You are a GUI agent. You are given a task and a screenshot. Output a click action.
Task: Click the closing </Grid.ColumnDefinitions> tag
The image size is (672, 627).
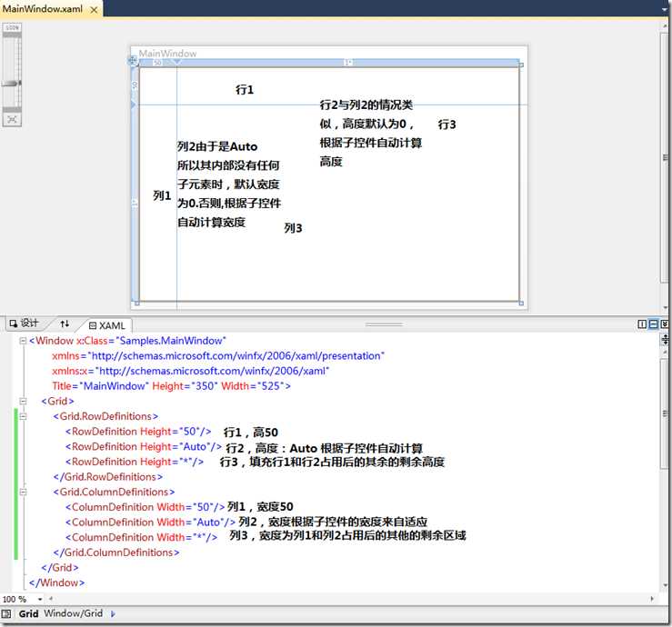(116, 552)
